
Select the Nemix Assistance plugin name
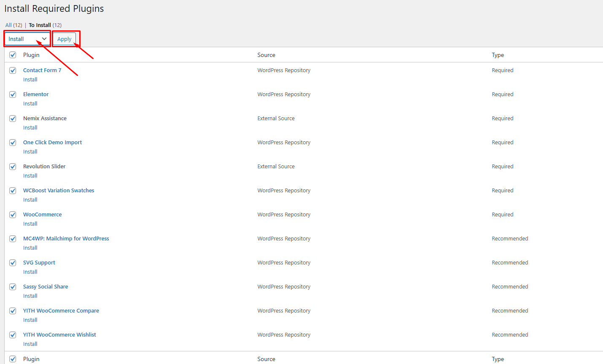click(x=45, y=119)
